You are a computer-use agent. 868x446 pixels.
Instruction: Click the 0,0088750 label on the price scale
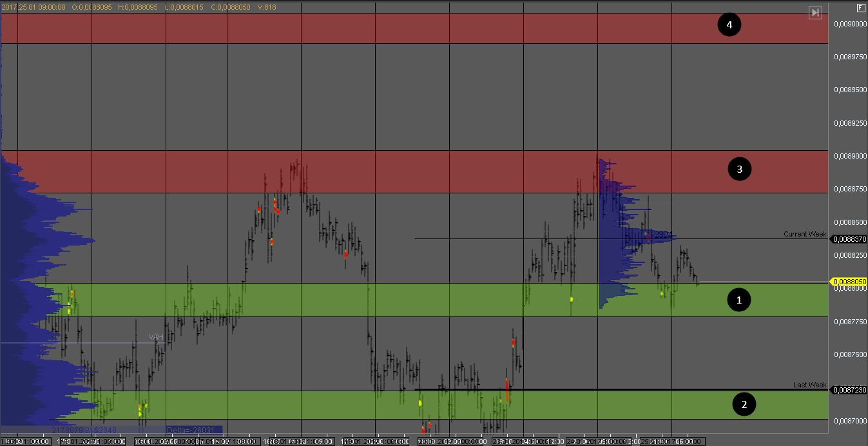tap(849, 189)
